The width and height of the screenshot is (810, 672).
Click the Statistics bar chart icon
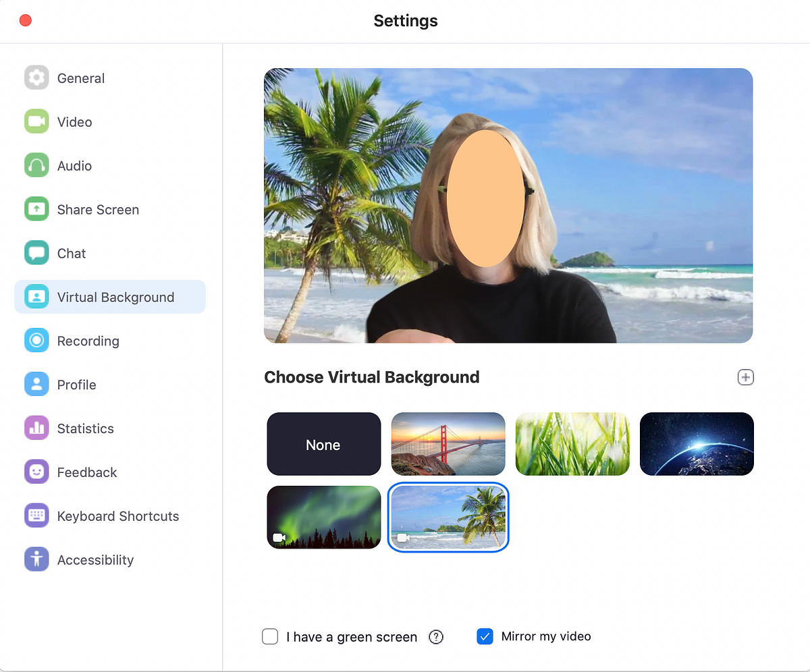pos(36,428)
